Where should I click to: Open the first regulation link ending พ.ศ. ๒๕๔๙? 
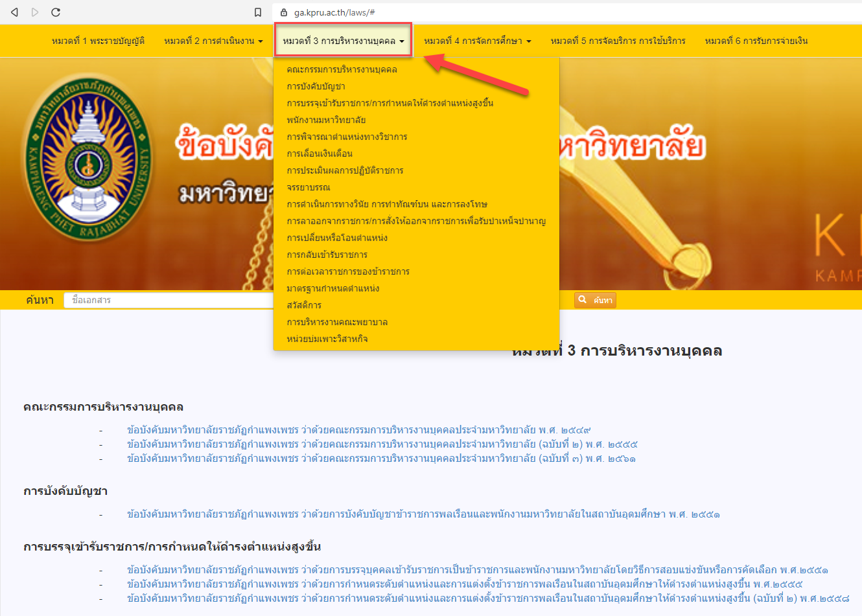359,430
